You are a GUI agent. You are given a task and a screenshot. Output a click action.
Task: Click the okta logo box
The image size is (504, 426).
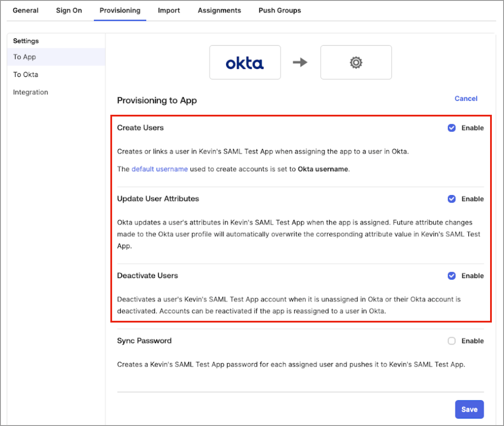pos(245,62)
